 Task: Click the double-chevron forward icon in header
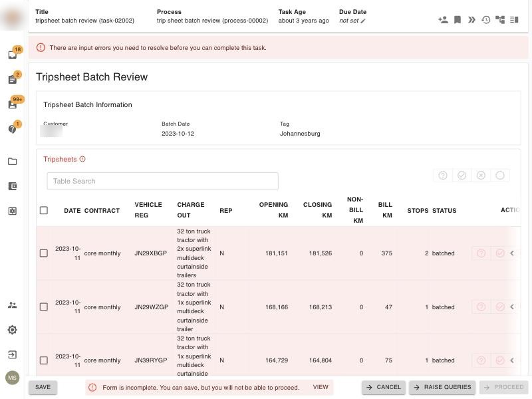[471, 20]
